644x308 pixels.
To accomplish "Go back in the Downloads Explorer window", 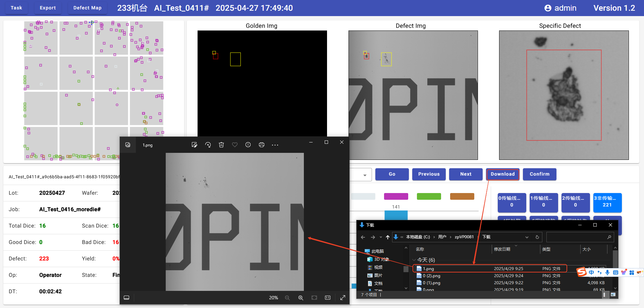I will click(363, 237).
